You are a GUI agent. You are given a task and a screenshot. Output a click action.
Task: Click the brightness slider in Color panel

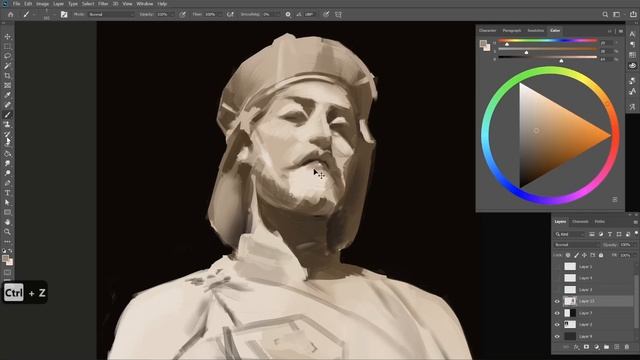click(547, 58)
